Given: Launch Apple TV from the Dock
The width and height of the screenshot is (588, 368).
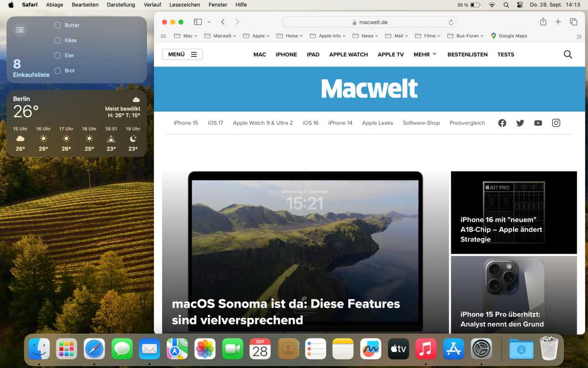Looking at the screenshot, I should coord(397,349).
